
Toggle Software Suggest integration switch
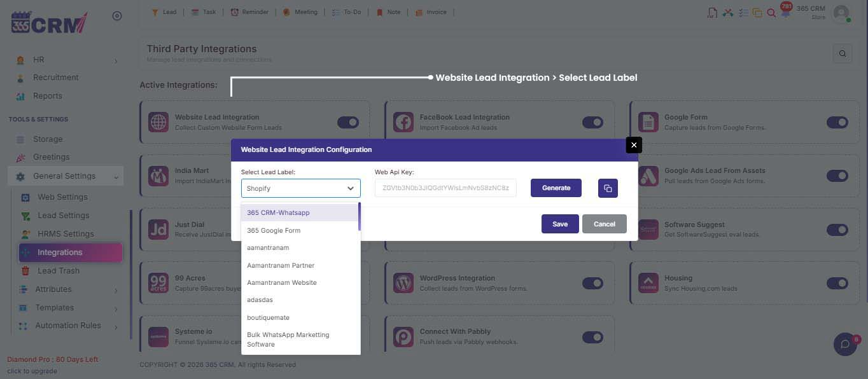[837, 230]
